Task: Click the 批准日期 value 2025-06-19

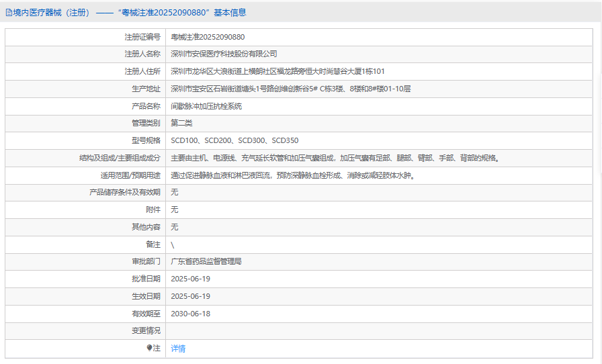Action: (190, 279)
